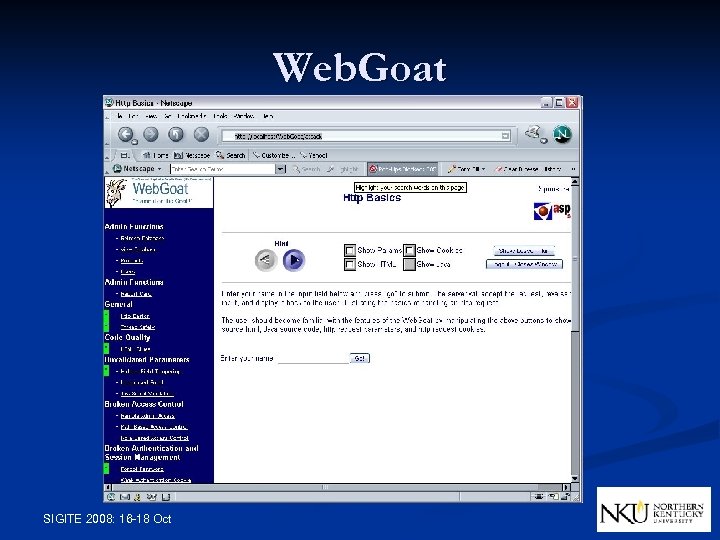Check the Show HTML checkbox
Viewport: 720px width, 540px height.
pos(350,264)
